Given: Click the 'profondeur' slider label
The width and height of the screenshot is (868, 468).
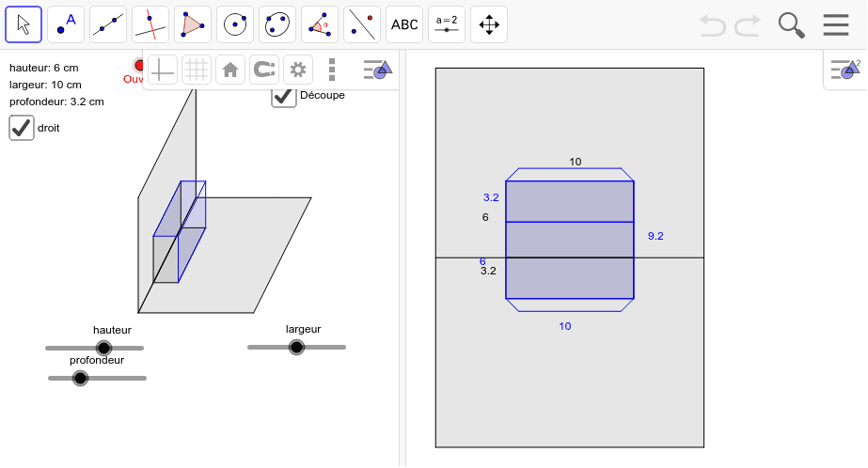Looking at the screenshot, I should [x=97, y=360].
